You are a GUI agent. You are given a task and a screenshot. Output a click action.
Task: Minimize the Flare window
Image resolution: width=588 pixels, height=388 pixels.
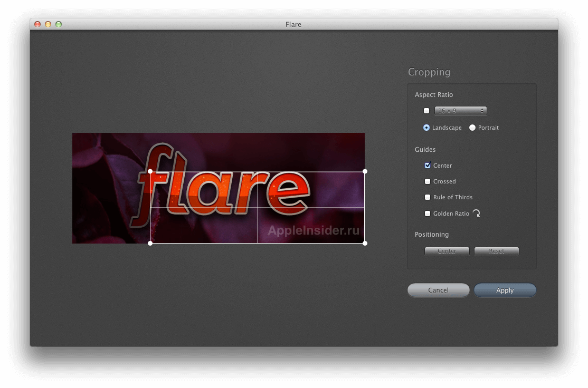[48, 24]
